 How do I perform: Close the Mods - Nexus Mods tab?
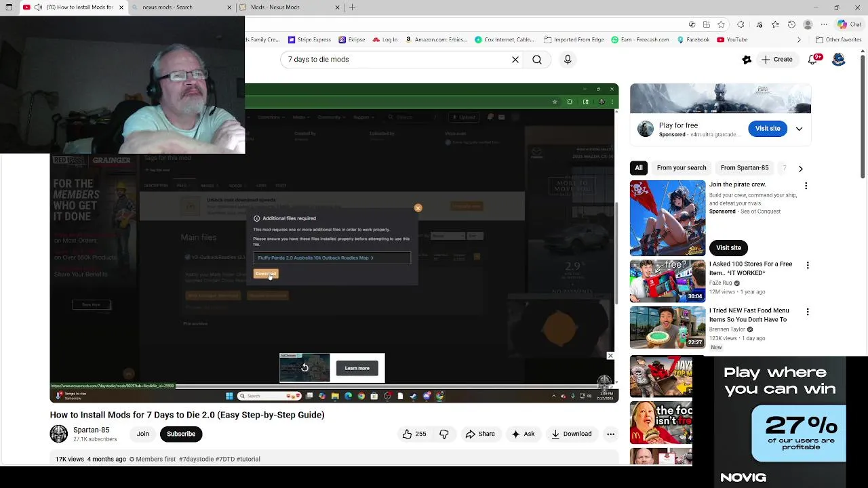338,7
